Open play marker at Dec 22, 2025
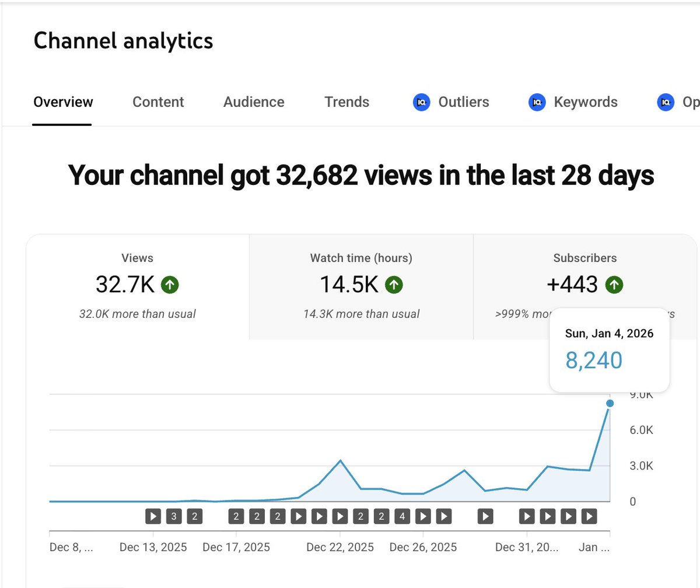The width and height of the screenshot is (700, 588). click(x=340, y=516)
